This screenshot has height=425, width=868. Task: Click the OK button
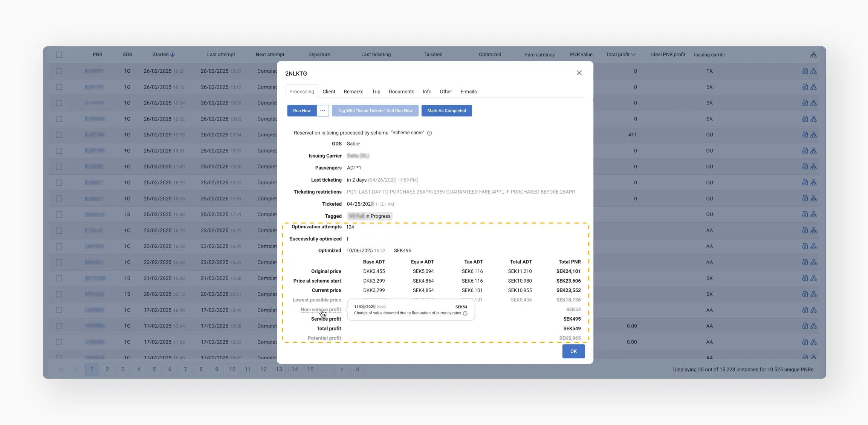tap(573, 351)
